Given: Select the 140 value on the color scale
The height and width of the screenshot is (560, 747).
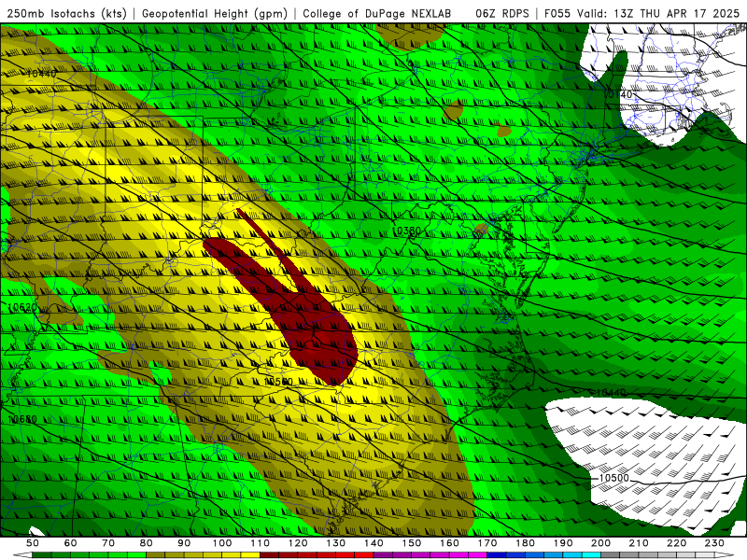Looking at the screenshot, I should click(373, 543).
